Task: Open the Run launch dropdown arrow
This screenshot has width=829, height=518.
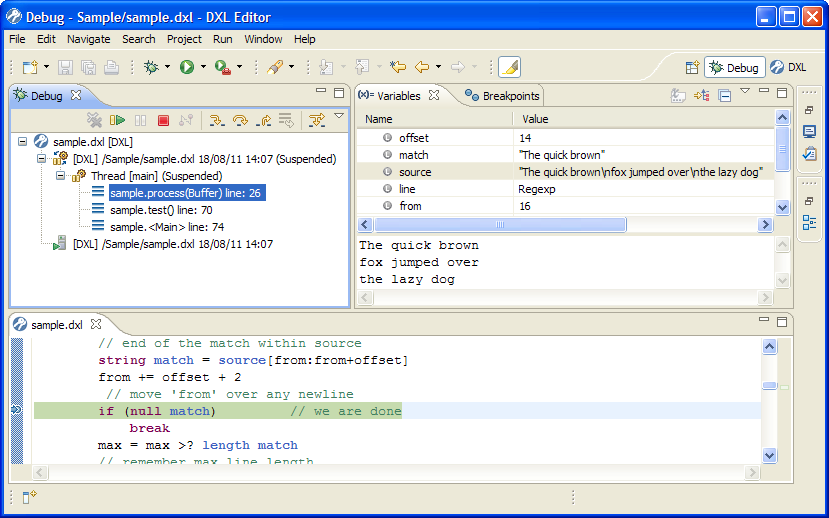Action: [x=203, y=67]
